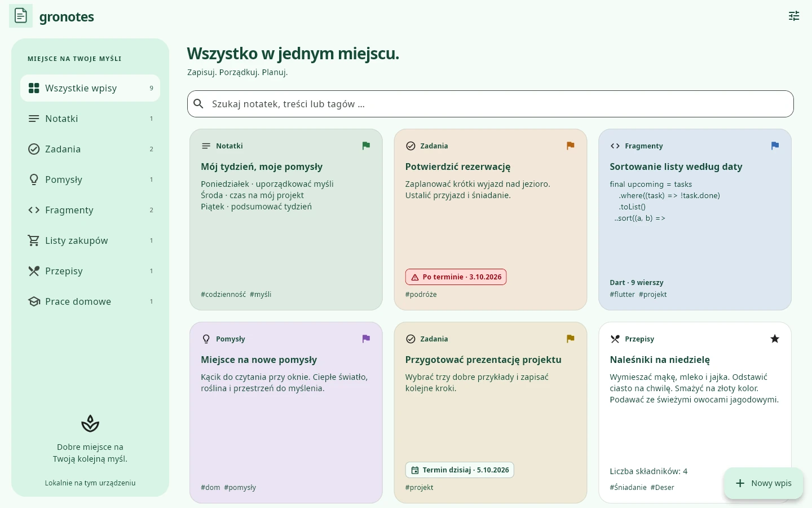The width and height of the screenshot is (812, 508).
Task: Open Zadania category in sidebar
Action: click(90, 149)
